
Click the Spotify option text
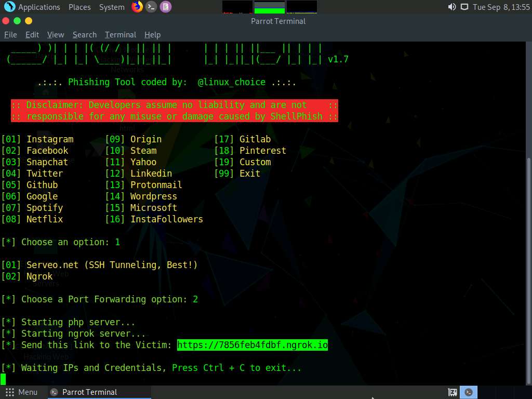point(45,208)
